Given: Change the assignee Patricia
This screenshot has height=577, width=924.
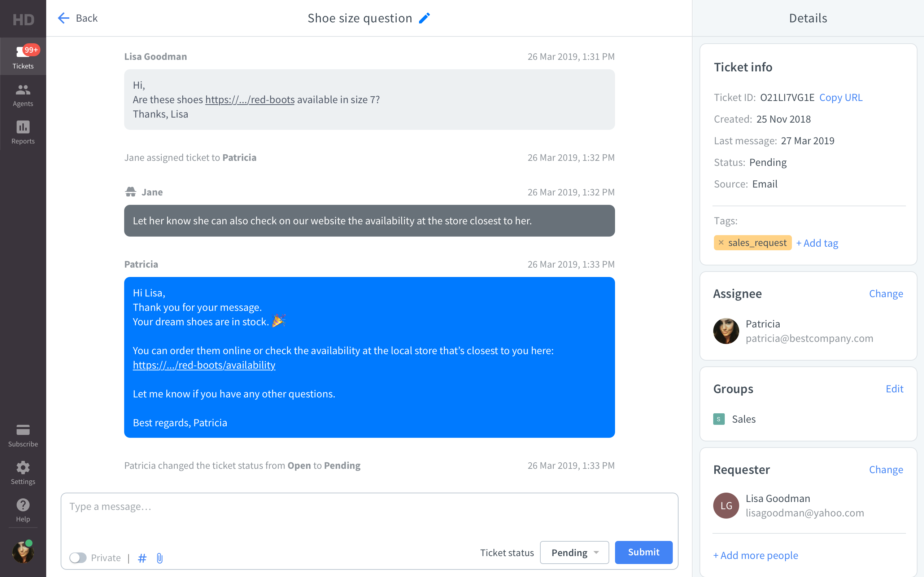Looking at the screenshot, I should (886, 294).
